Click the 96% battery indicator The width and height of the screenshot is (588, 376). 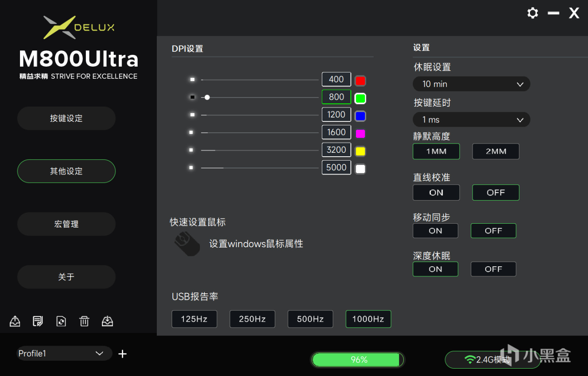(x=357, y=360)
